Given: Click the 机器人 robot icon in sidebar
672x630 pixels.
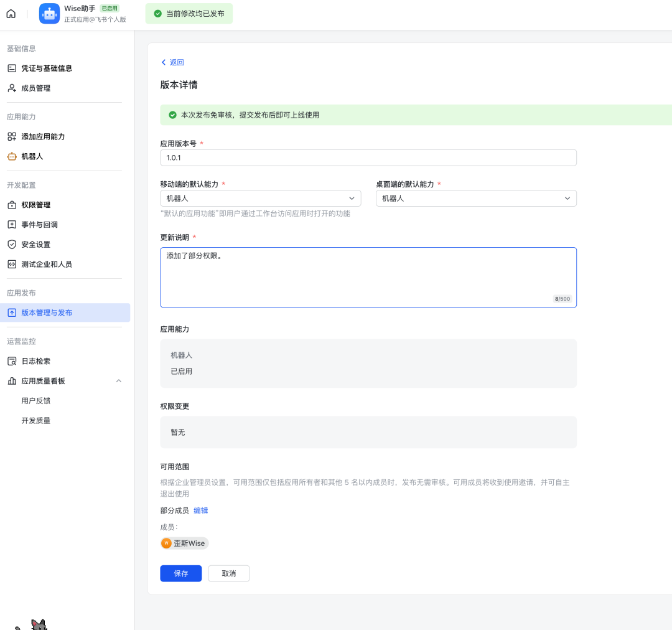Looking at the screenshot, I should click(x=12, y=156).
